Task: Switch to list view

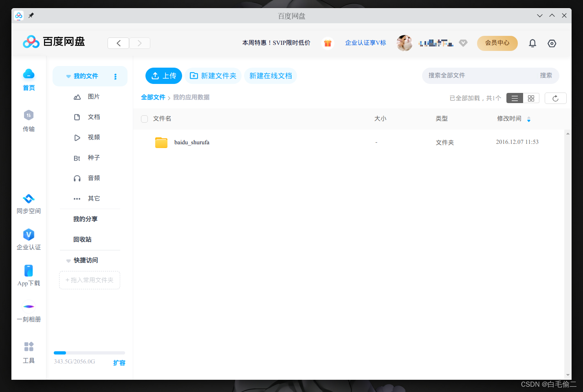Action: tap(515, 98)
